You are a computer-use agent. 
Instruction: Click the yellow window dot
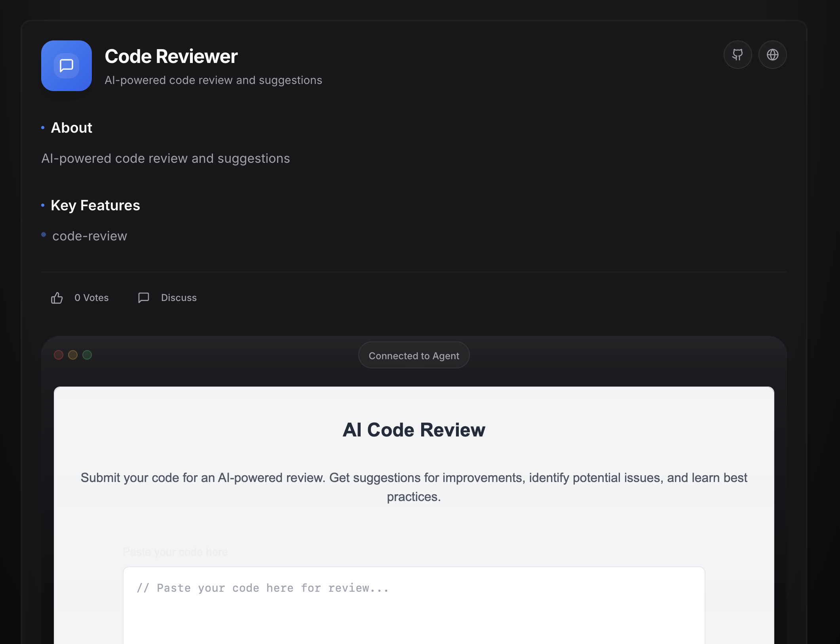click(x=73, y=355)
